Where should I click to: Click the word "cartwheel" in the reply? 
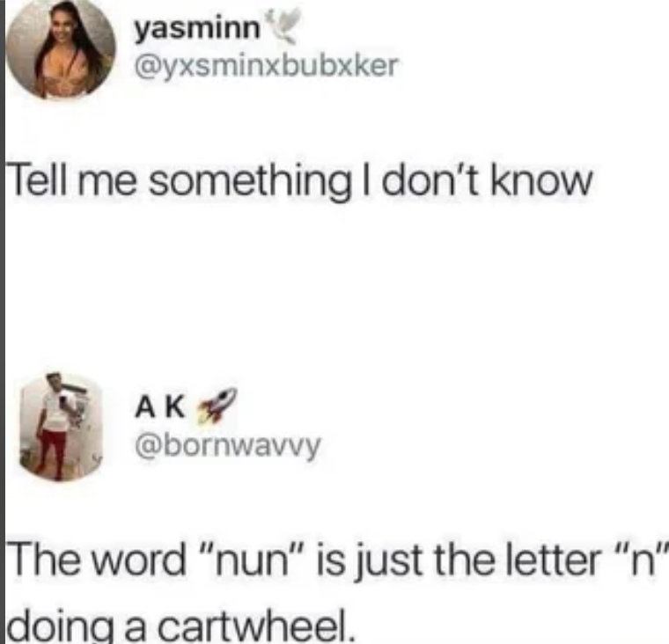coord(256,625)
